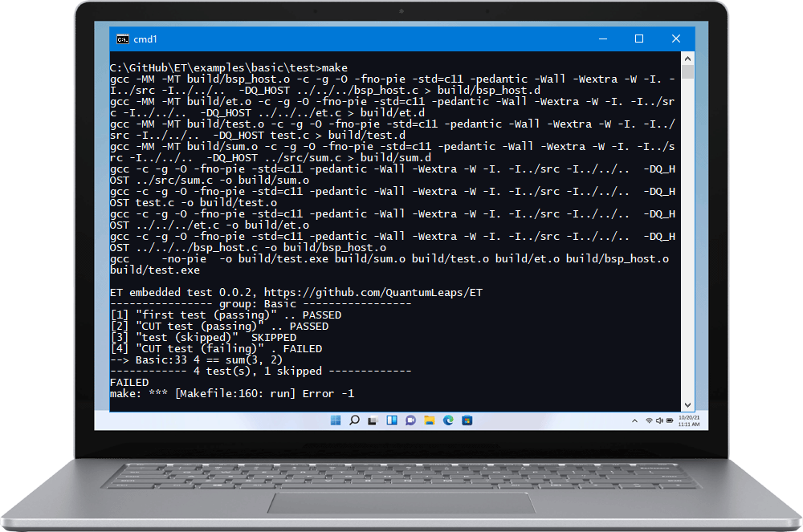
Task: Launch Microsoft Edge from taskbar
Action: (448, 420)
